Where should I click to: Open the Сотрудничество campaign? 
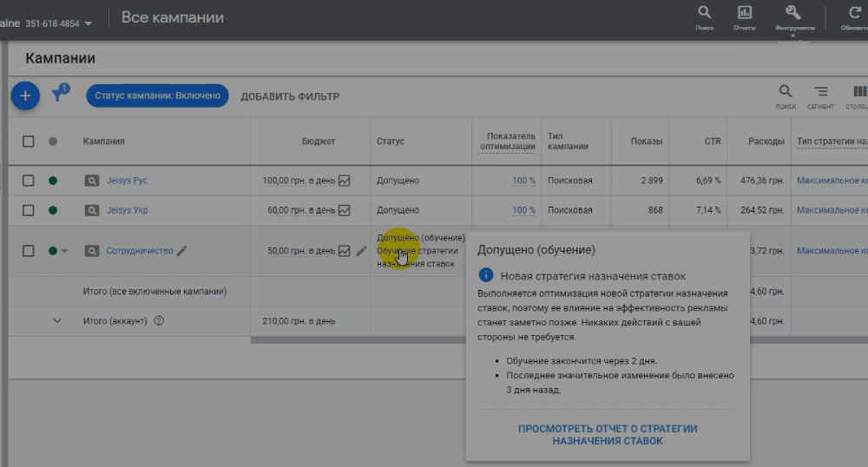[x=140, y=251]
